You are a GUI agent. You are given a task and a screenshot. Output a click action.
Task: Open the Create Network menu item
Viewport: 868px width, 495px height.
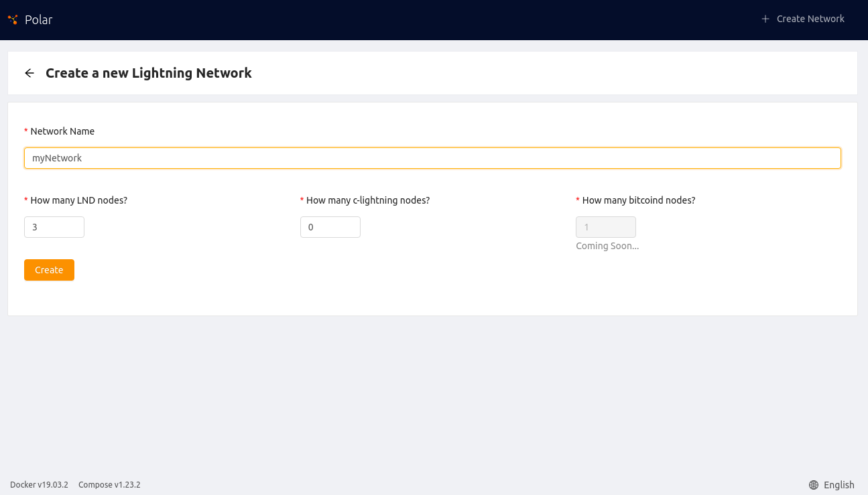point(803,19)
